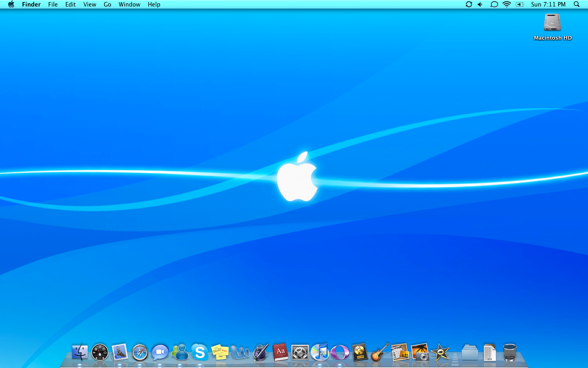
Task: Open the purple ring Dock icon
Action: click(x=340, y=352)
